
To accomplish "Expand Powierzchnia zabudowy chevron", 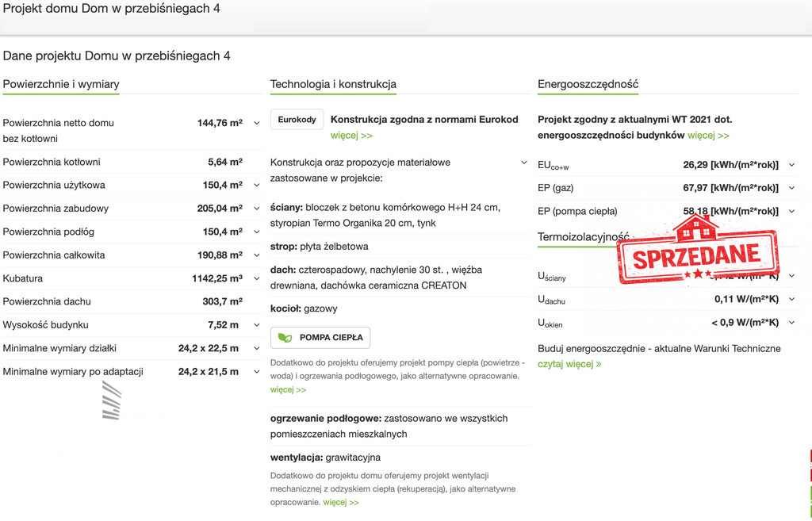I will pos(256,209).
